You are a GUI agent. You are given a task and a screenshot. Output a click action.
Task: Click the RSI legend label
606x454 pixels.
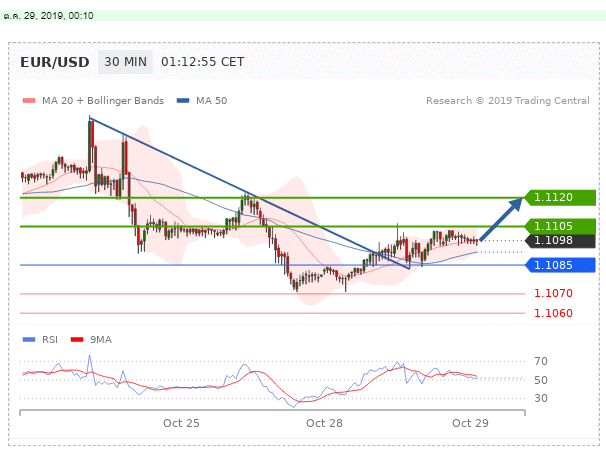tap(50, 340)
